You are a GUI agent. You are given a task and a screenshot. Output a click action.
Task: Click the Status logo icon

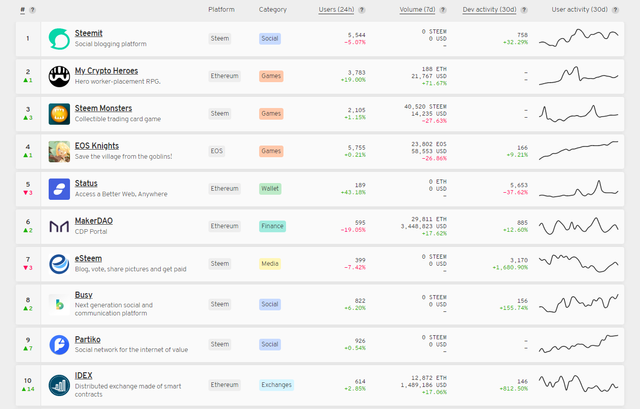pos(59,189)
